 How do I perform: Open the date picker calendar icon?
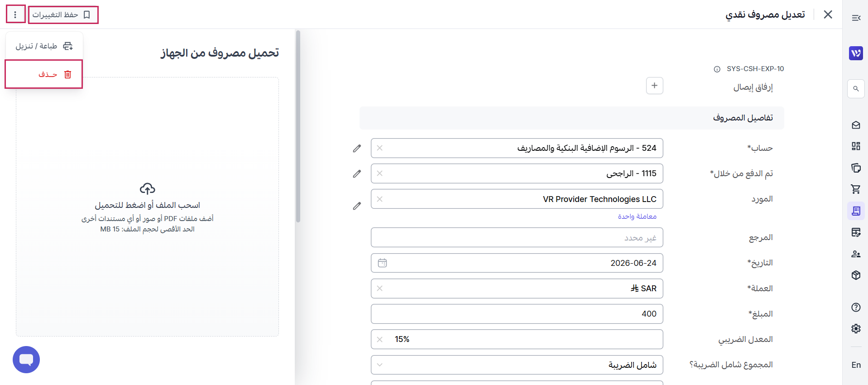click(382, 263)
